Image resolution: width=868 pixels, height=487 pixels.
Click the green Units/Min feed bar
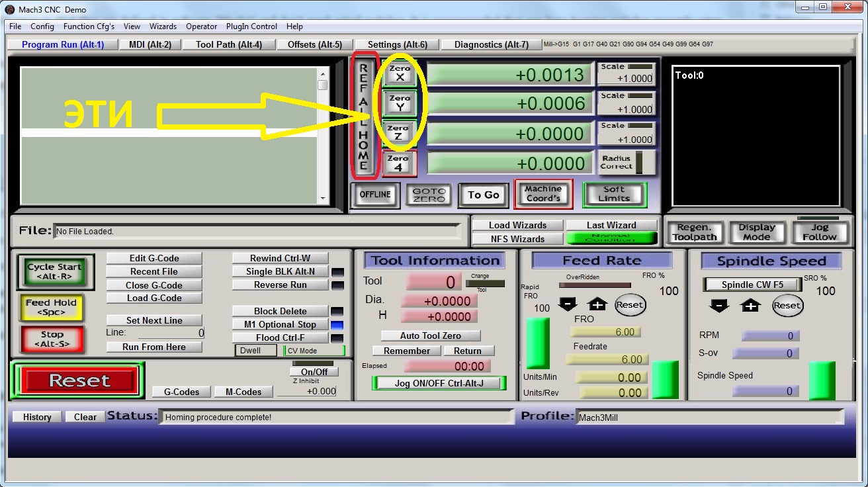coord(666,380)
